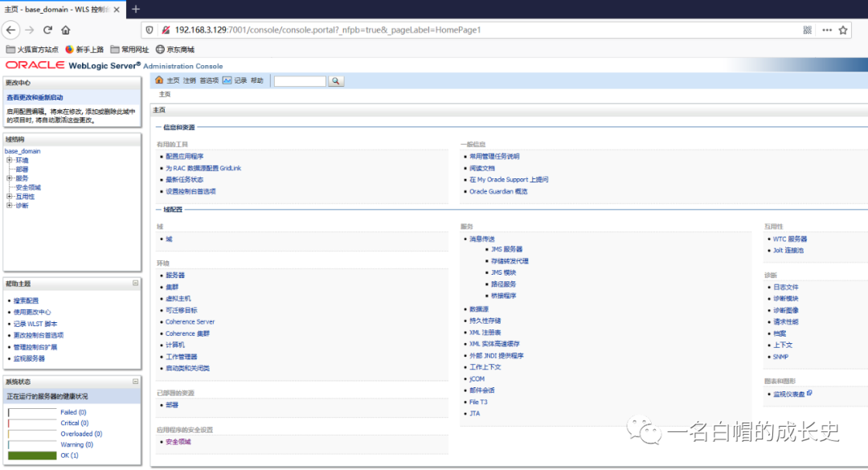Click the magnifier search button
The image size is (868, 470).
click(335, 81)
